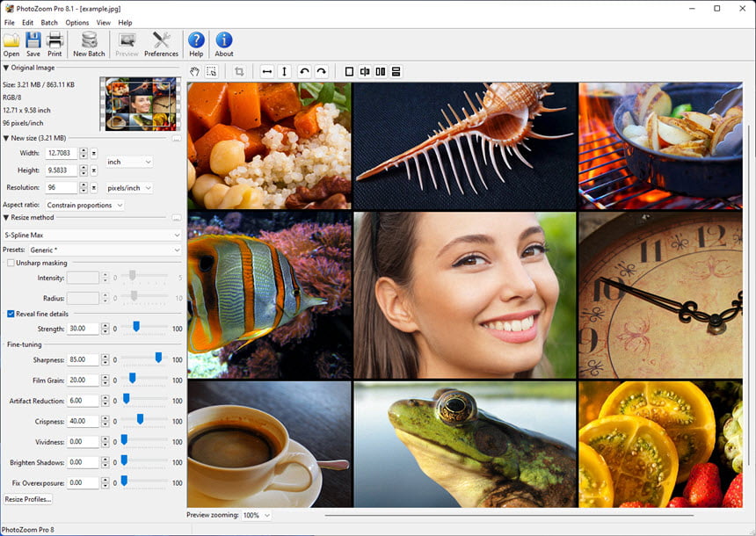The image size is (756, 536).
Task: Uncheck the Reveal fine details checkbox
Action: (x=11, y=314)
